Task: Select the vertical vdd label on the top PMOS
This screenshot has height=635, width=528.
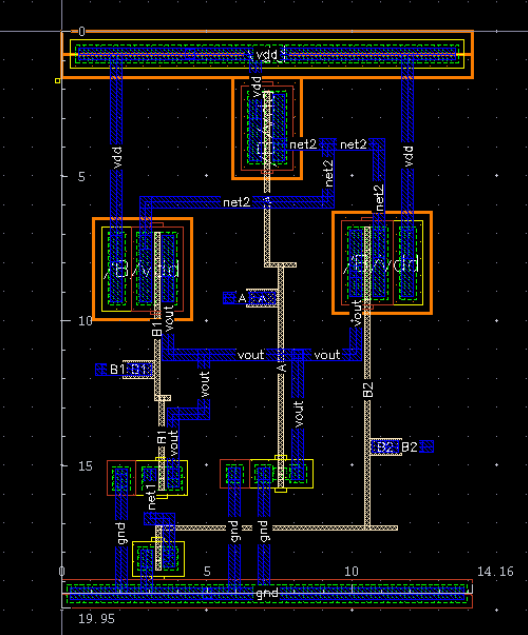Action: point(256,87)
